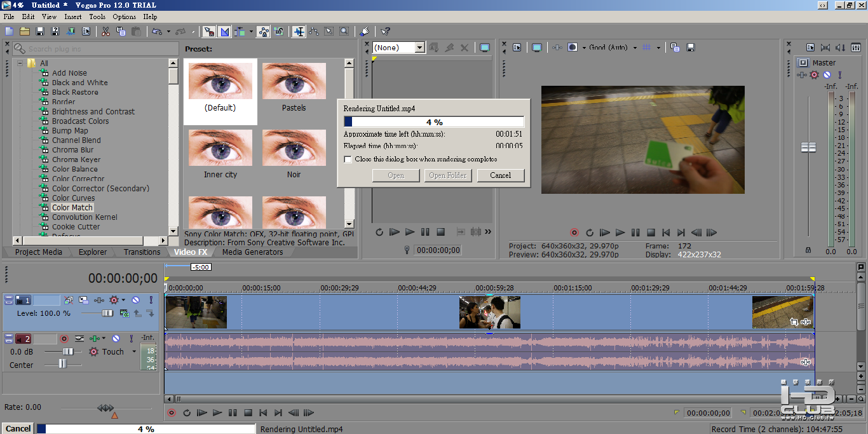Open Undo history dropdown arrow
The height and width of the screenshot is (434, 868).
coord(168,31)
